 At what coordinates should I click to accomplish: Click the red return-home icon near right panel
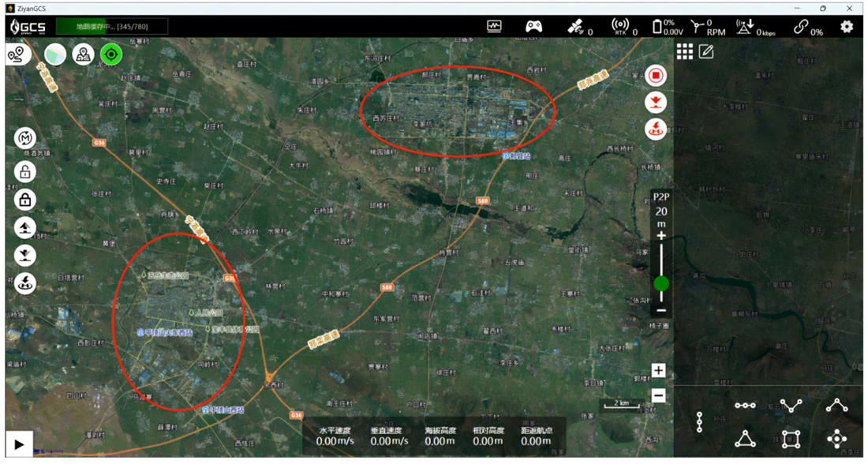click(x=656, y=129)
